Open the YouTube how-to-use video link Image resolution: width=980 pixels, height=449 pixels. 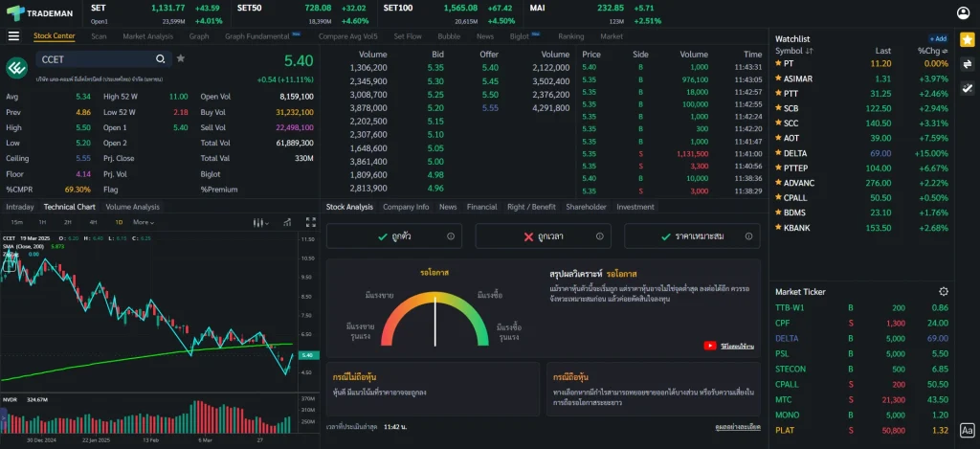pyautogui.click(x=734, y=346)
